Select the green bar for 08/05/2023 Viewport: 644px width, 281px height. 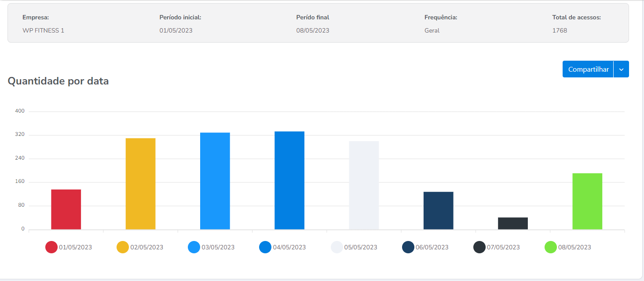pyautogui.click(x=587, y=201)
